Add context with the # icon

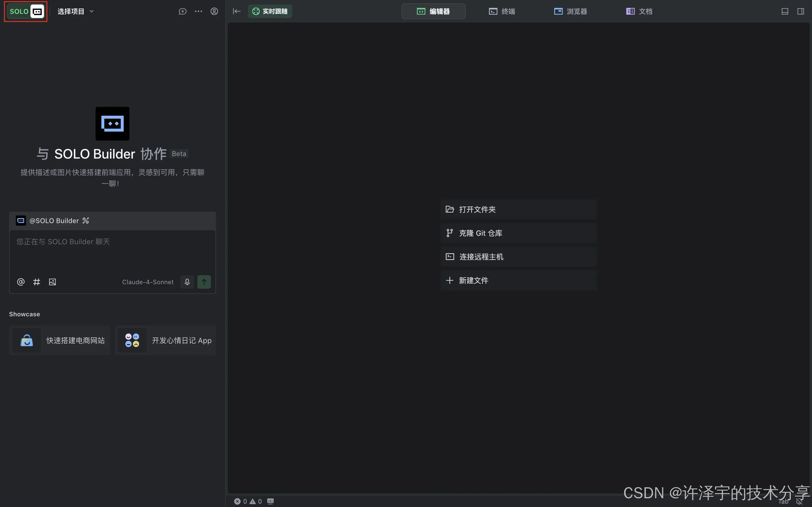click(37, 282)
